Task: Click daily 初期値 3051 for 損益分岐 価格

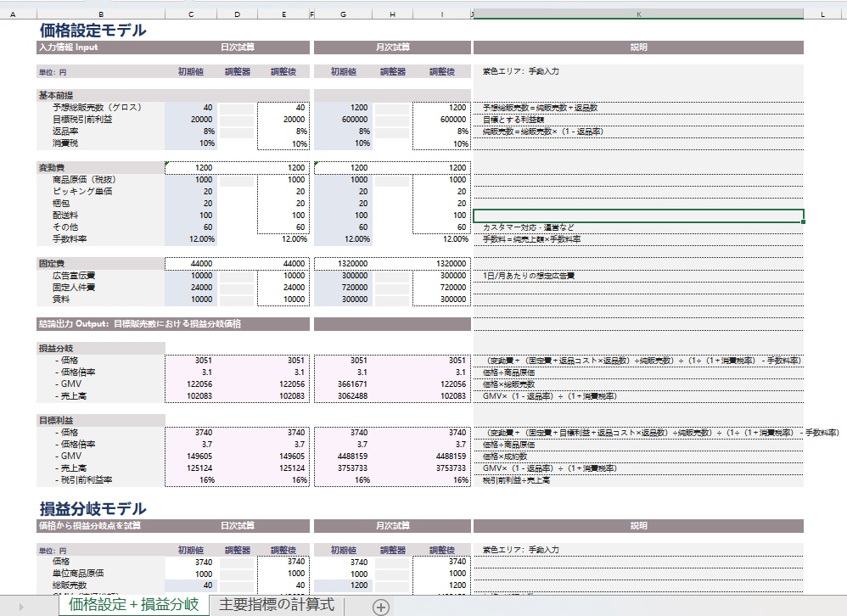Action: click(x=191, y=360)
